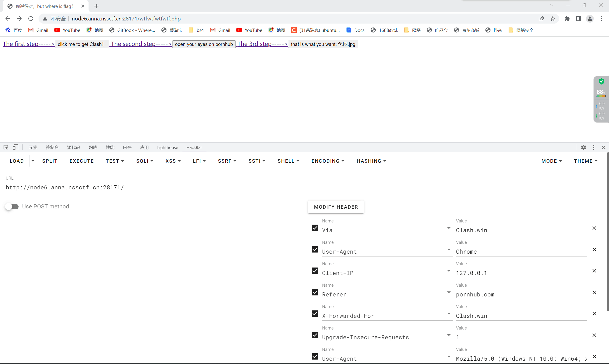Click the HackBar URL input field

tap(303, 187)
